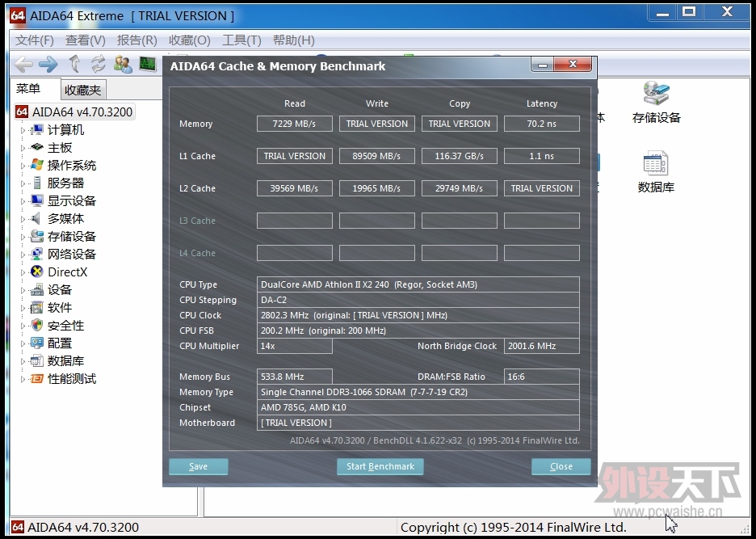The height and width of the screenshot is (539, 756).
Task: Click the L1 Cache Write 89509 MB/s field
Action: 376,156
